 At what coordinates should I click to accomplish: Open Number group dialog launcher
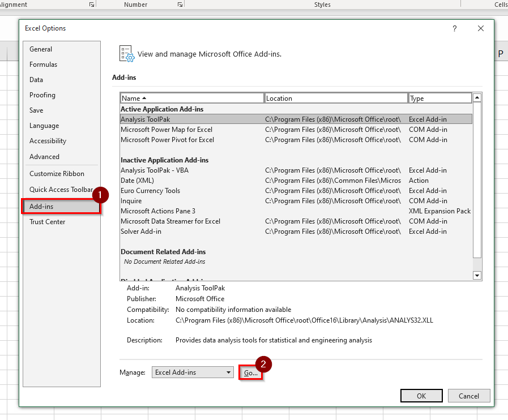coord(180,5)
